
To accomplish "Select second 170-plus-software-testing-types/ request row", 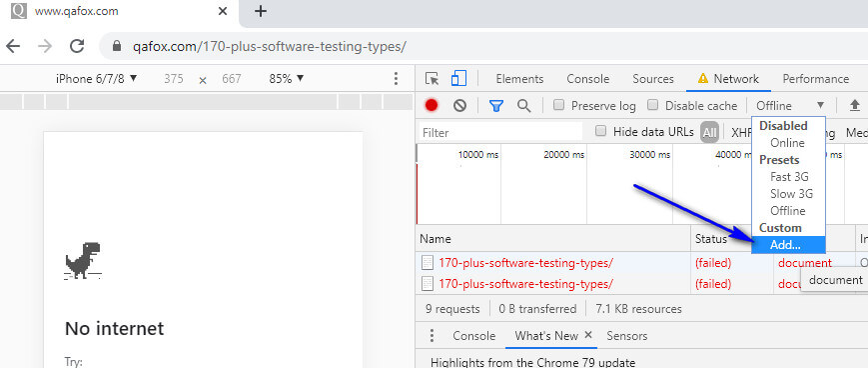I will pos(525,284).
